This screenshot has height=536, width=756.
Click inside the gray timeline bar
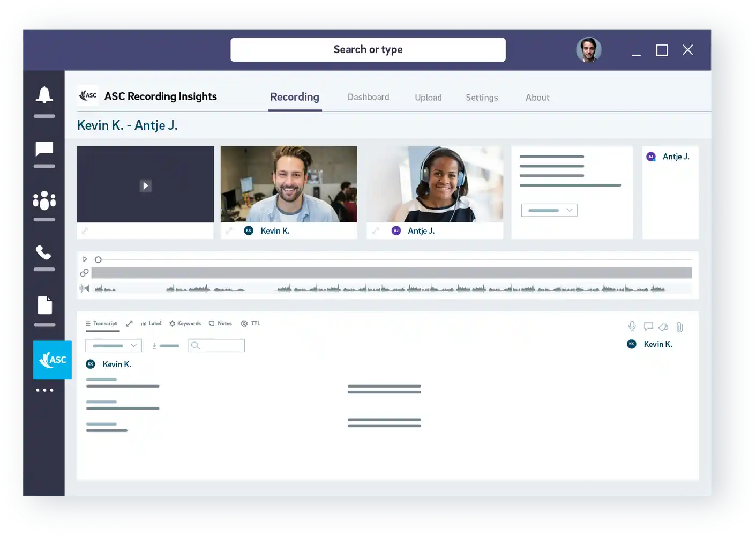[391, 273]
